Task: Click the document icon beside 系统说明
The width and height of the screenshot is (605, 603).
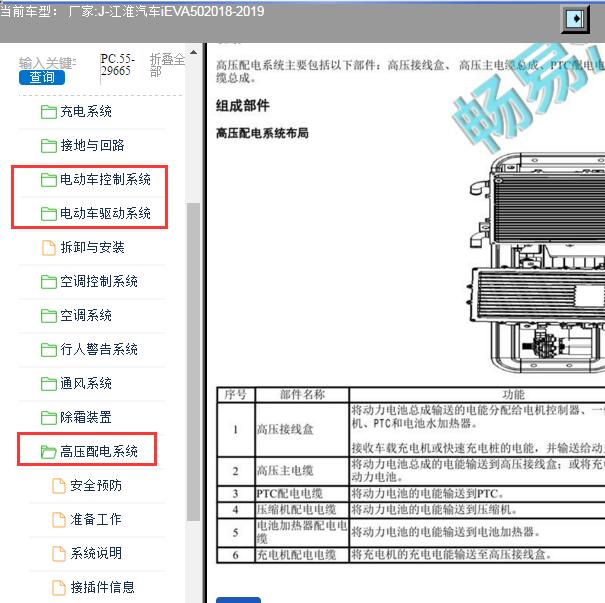Action: [x=59, y=554]
